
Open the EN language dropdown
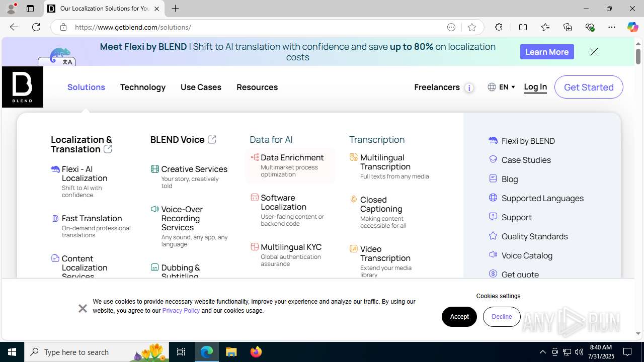(502, 87)
